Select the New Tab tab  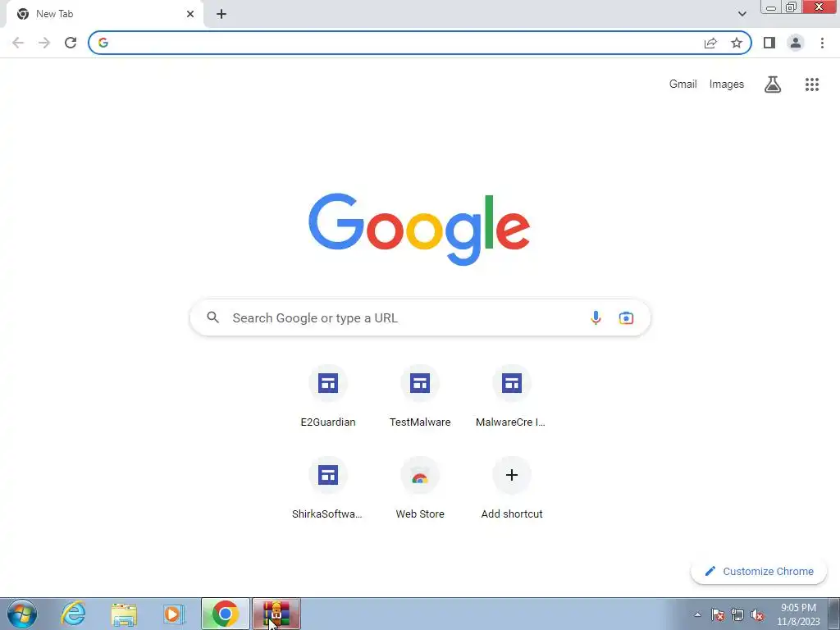(x=104, y=14)
